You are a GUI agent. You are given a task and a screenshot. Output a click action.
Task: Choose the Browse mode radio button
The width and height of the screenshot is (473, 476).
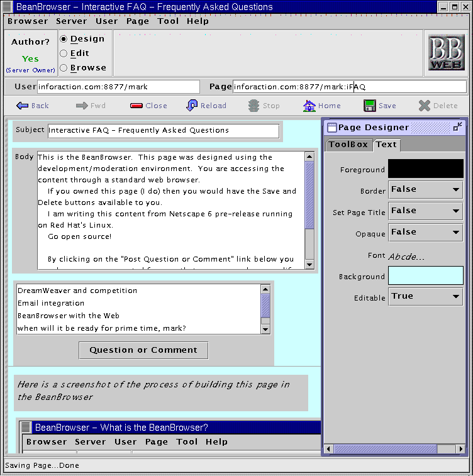click(x=64, y=68)
